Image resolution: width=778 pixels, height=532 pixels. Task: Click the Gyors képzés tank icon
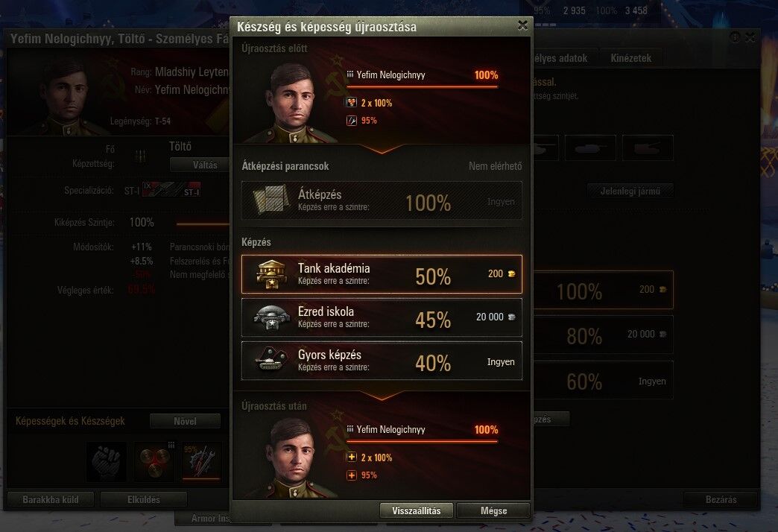click(271, 360)
